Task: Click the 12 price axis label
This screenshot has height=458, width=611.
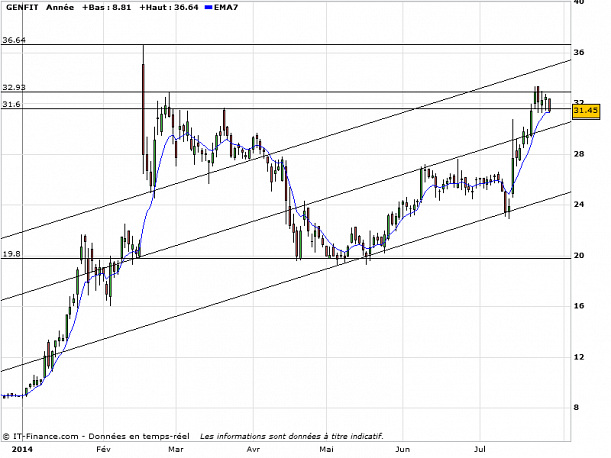Action: [x=579, y=357]
